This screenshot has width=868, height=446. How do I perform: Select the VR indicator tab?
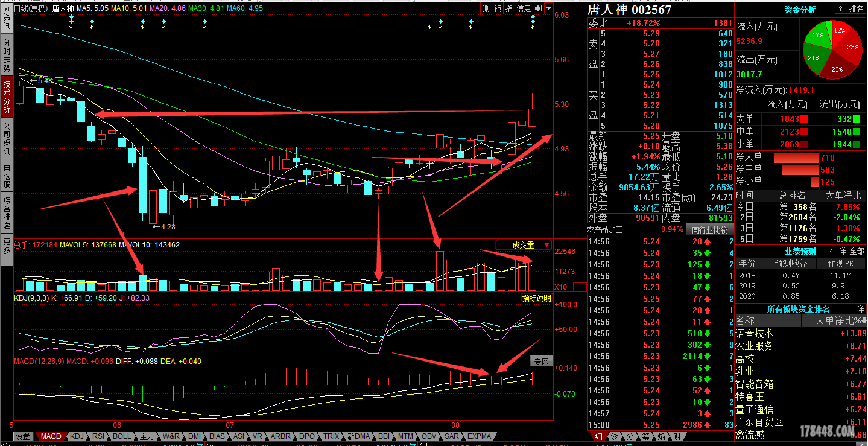[x=258, y=436]
